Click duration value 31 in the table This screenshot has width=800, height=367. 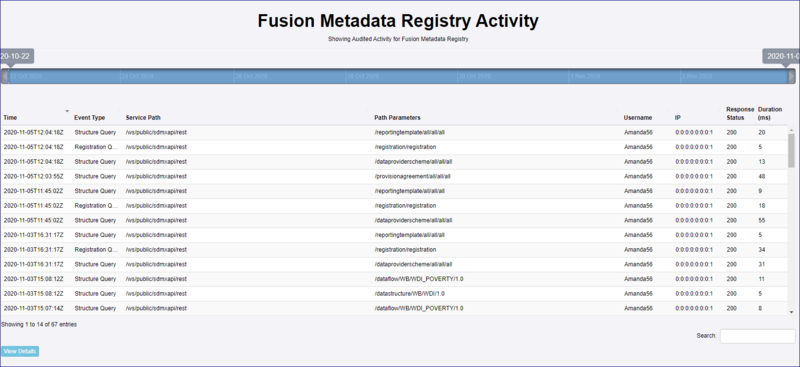(761, 264)
